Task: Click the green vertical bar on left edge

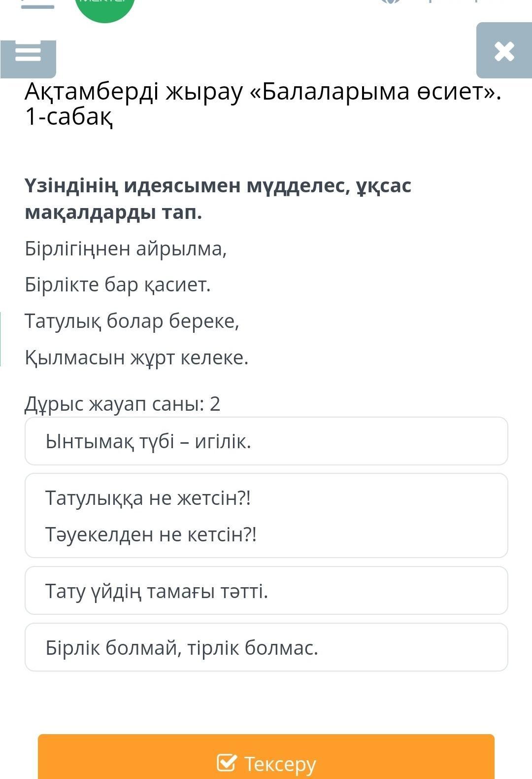Action: coord(1,339)
